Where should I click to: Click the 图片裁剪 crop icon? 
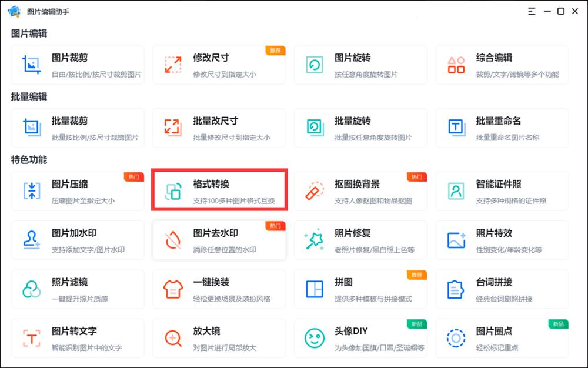point(31,64)
